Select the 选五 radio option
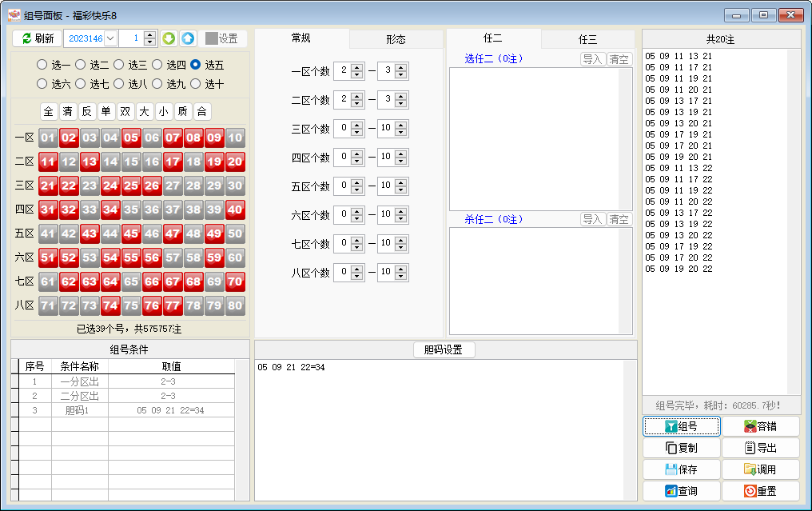 [x=207, y=65]
